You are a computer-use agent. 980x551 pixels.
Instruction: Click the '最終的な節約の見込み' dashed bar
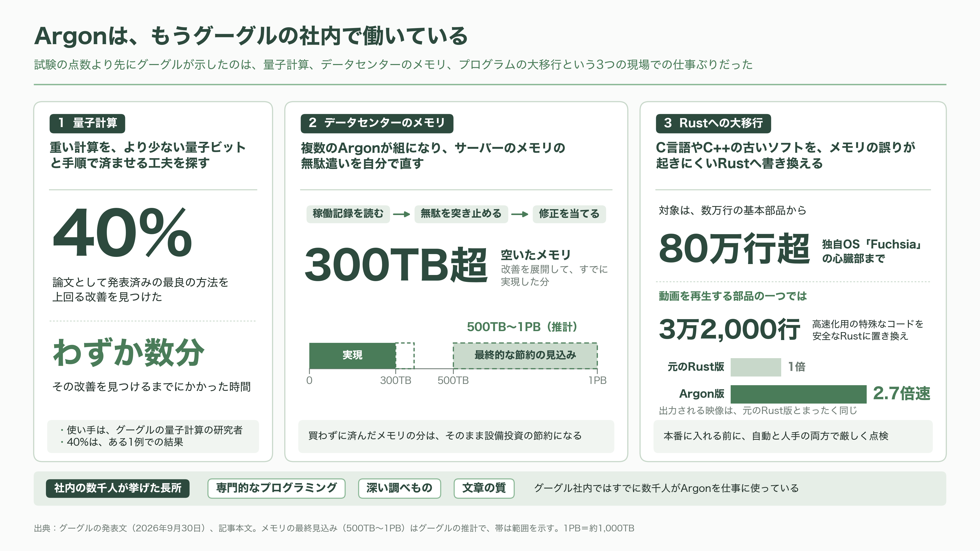[x=525, y=356]
